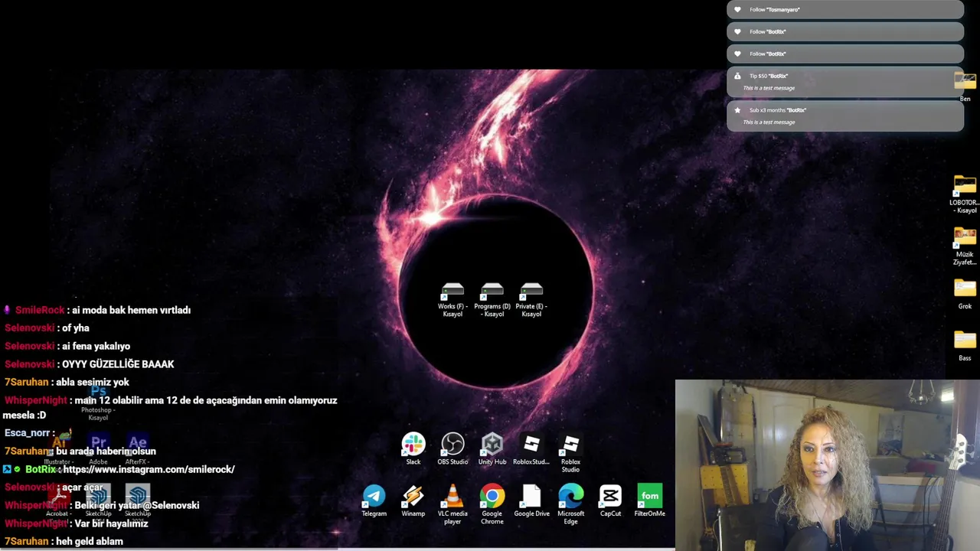Click the money bag icon on Tip $50 alert
This screenshot has height=551, width=980.
click(737, 76)
